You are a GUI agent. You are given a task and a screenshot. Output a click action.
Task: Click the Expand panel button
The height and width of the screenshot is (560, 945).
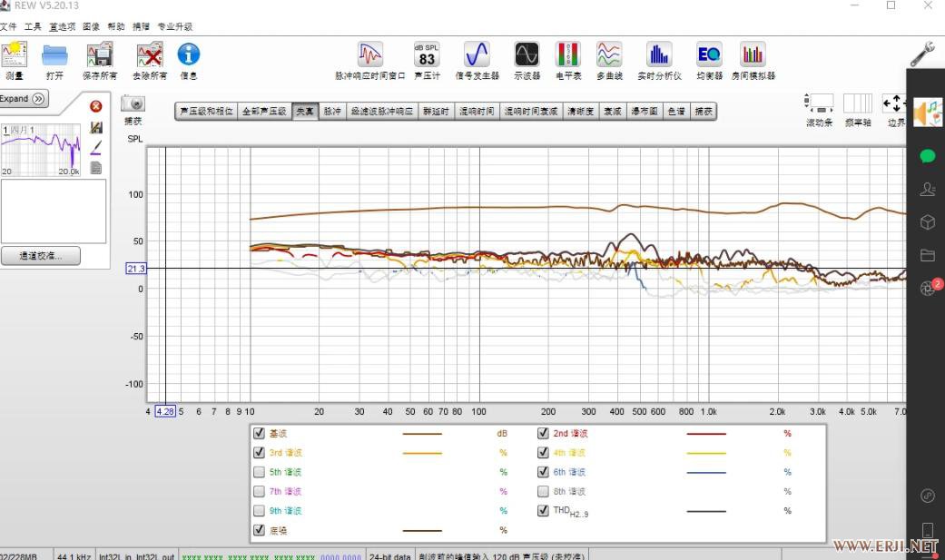[25, 99]
